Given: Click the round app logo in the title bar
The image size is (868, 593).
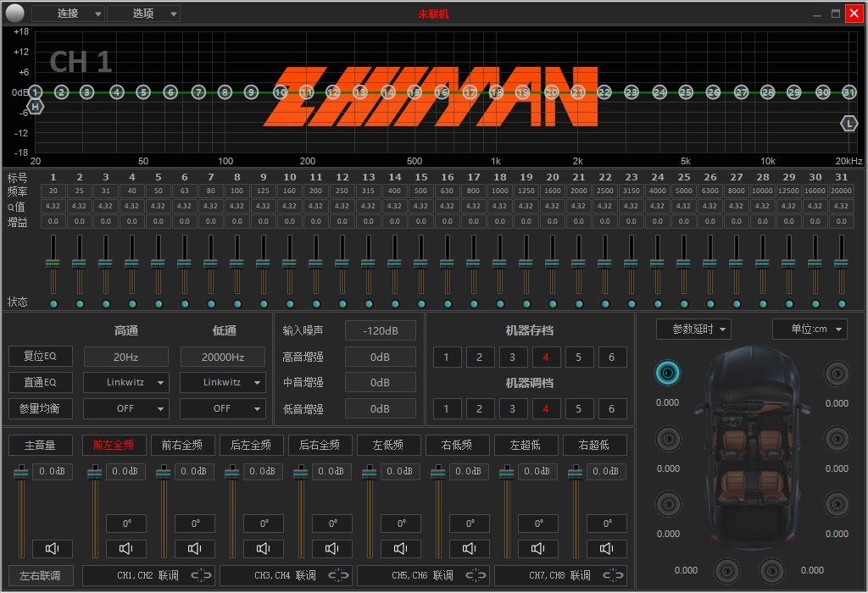Looking at the screenshot, I should 15,12.
